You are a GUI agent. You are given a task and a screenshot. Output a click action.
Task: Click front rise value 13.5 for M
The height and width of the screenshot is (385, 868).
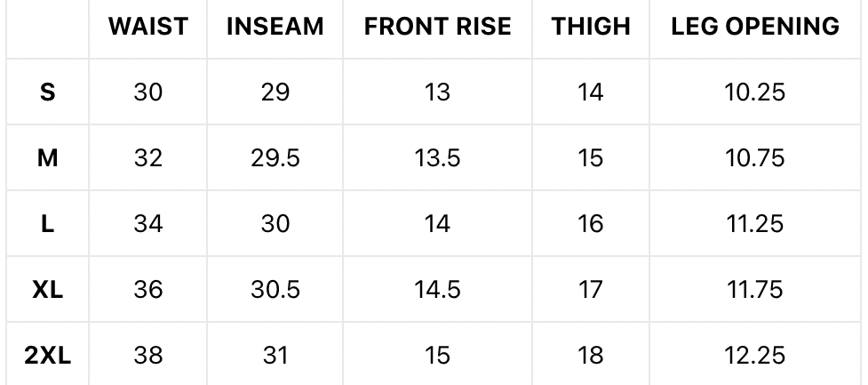(438, 158)
